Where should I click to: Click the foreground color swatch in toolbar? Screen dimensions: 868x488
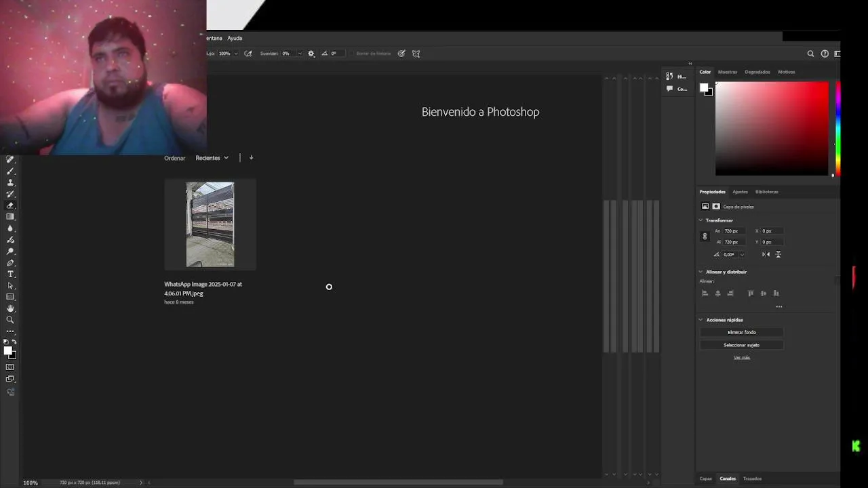click(x=7, y=350)
